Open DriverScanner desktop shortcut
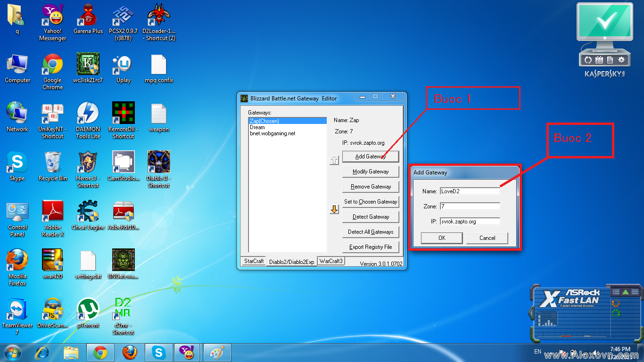Image resolution: width=644 pixels, height=362 pixels. click(52, 313)
